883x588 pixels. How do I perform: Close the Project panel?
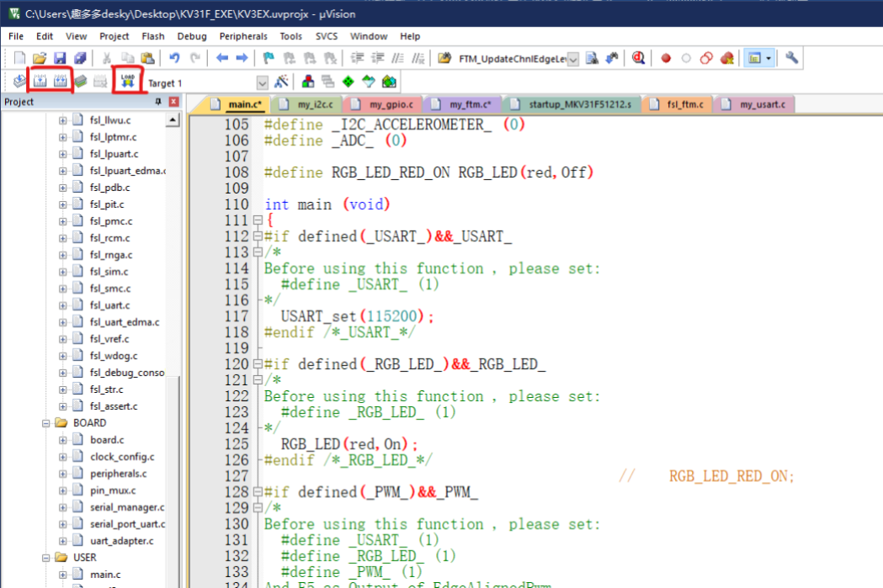174,102
